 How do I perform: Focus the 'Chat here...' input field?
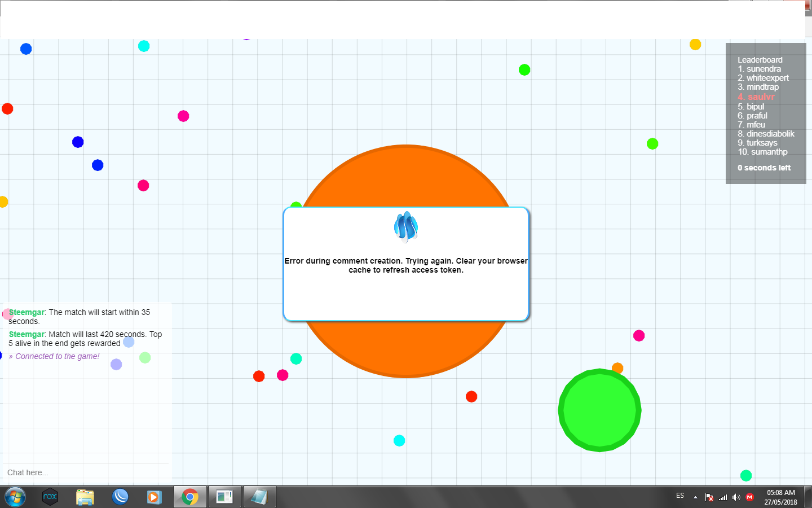[x=86, y=472]
